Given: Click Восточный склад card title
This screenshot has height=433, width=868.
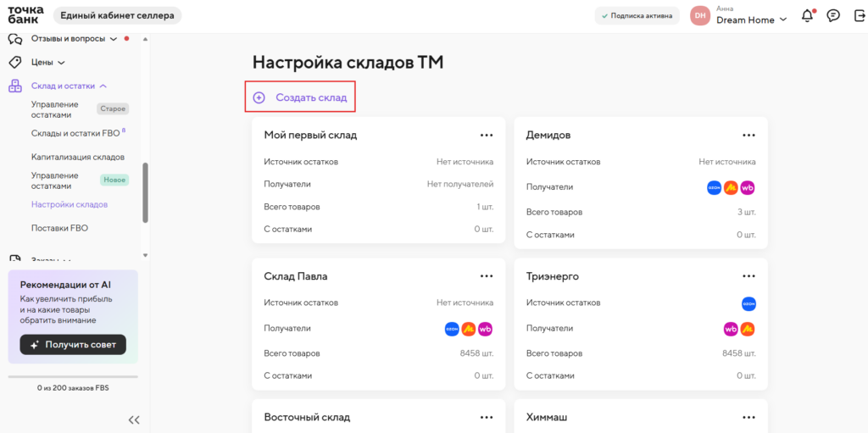Looking at the screenshot, I should [307, 417].
